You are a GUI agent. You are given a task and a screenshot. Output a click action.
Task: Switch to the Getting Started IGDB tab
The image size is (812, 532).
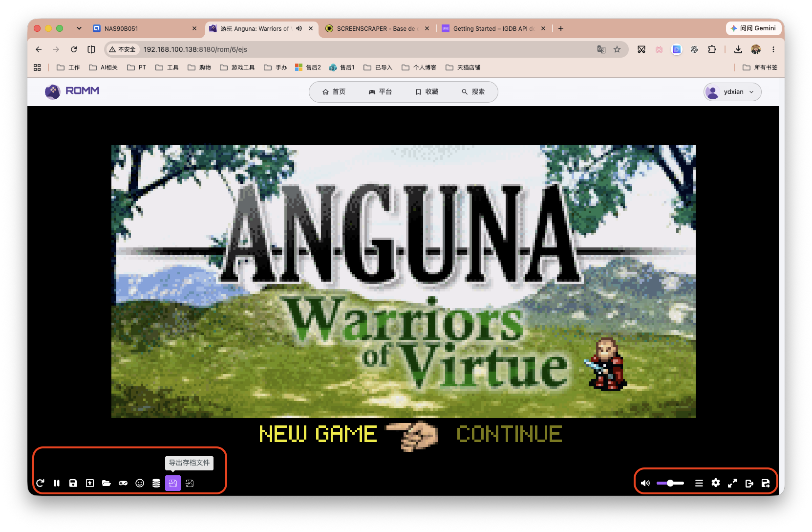click(493, 29)
